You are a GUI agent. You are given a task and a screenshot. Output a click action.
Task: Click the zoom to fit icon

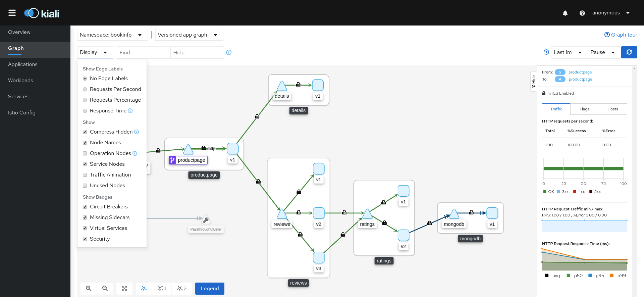pyautogui.click(x=124, y=288)
